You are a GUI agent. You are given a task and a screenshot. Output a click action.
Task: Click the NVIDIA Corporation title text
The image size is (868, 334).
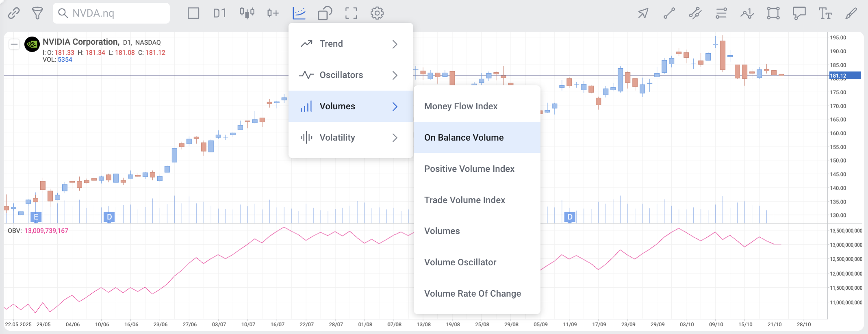[81, 42]
